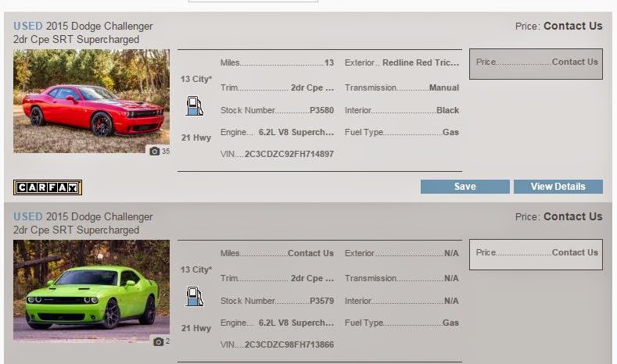Click first listing's 2dr Cpe SRT Supercharged subtitle
Viewport: 617px width, 364px height.
76,40
